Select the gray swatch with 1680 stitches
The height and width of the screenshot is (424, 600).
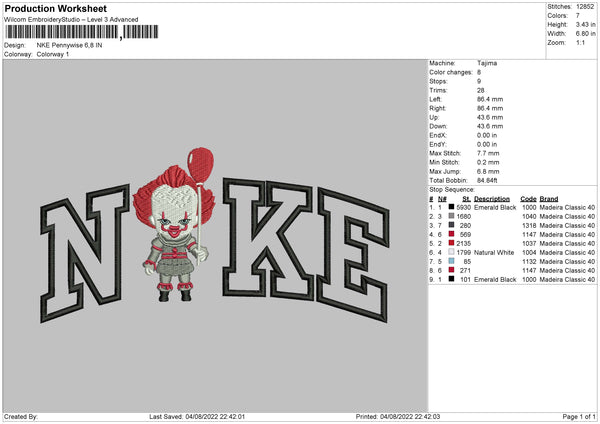click(450, 216)
